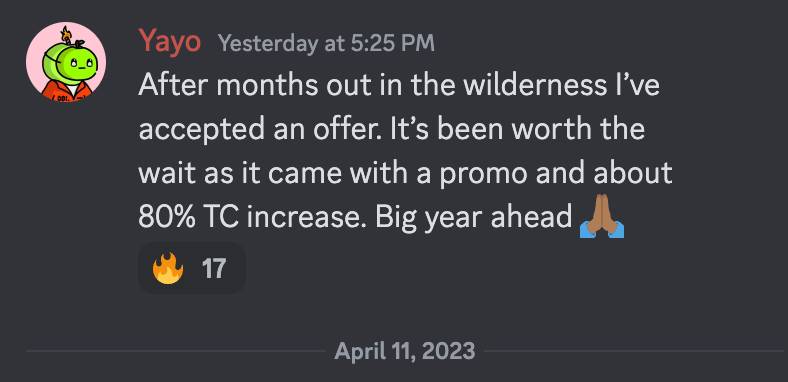Click the '80%' text in the message
The height and width of the screenshot is (382, 788).
pos(166,217)
